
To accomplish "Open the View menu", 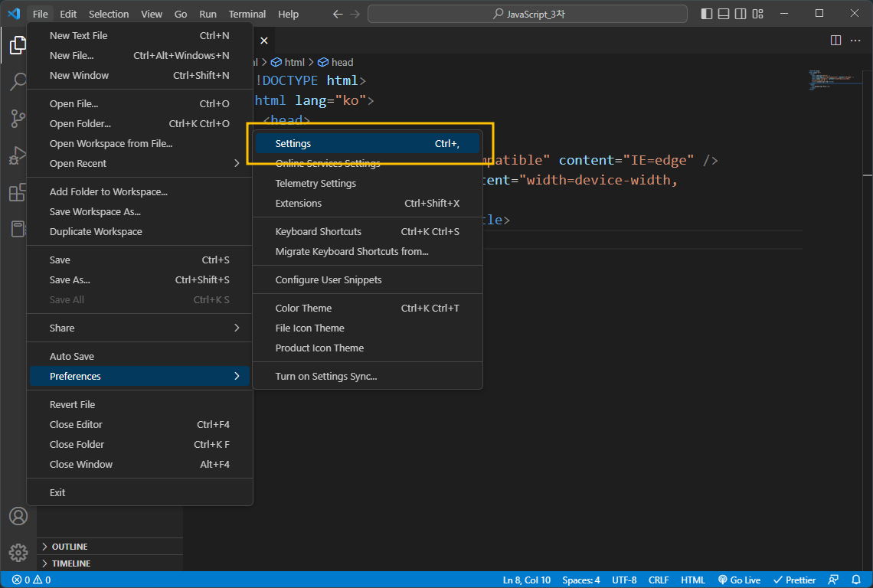I will [x=152, y=14].
